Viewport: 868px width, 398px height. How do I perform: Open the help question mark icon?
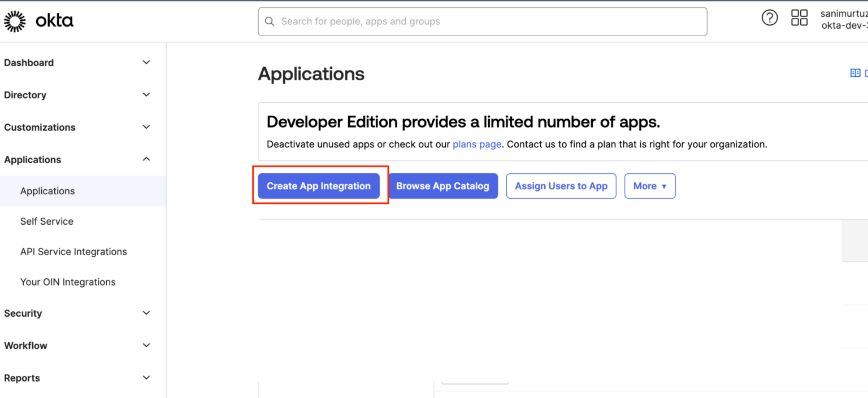click(770, 18)
